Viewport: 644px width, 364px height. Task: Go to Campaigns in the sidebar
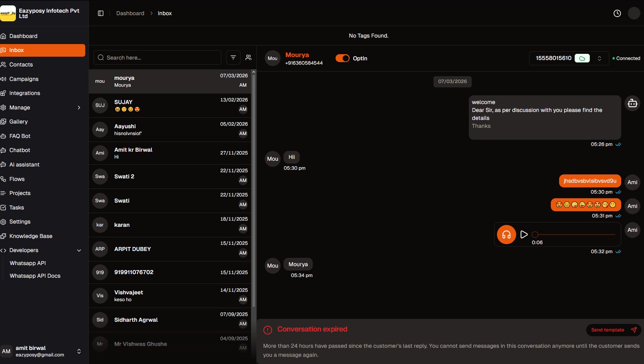coord(24,79)
